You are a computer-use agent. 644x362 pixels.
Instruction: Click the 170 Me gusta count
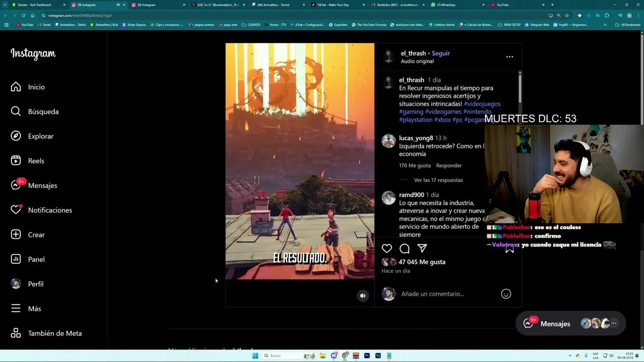(x=415, y=165)
